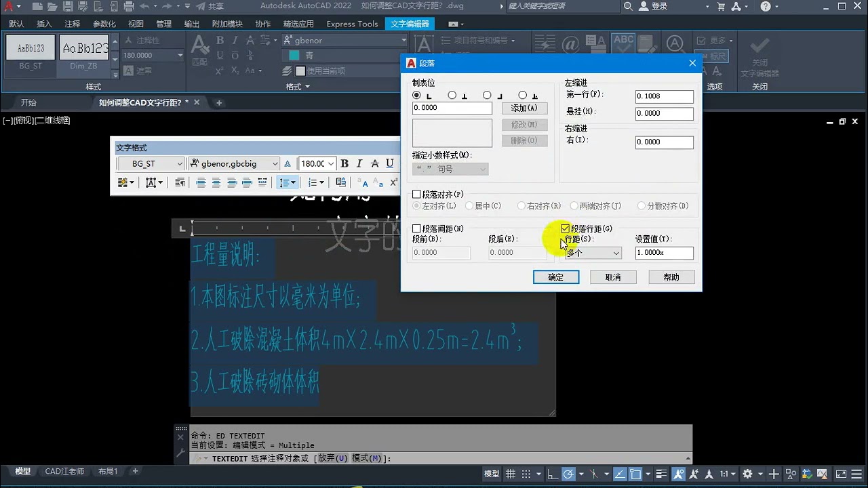This screenshot has width=868, height=488.
Task: Justify text in 文字格式 toolbar
Action: pyautogui.click(x=247, y=182)
